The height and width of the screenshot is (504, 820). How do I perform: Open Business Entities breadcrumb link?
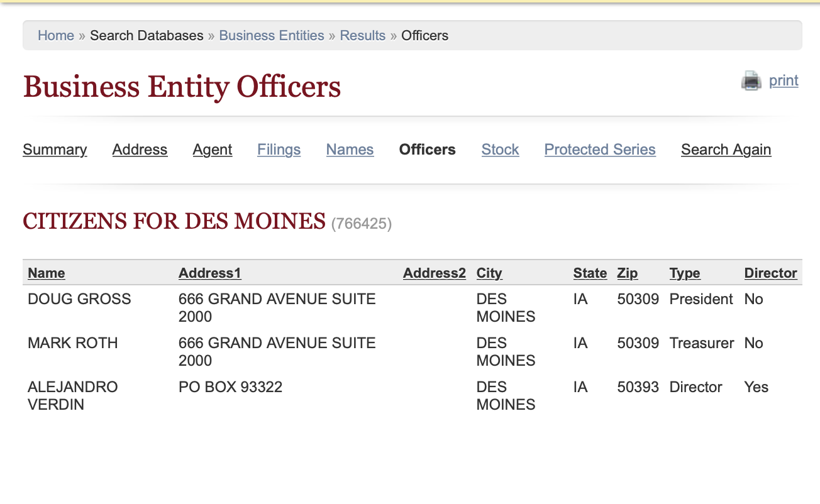click(272, 35)
